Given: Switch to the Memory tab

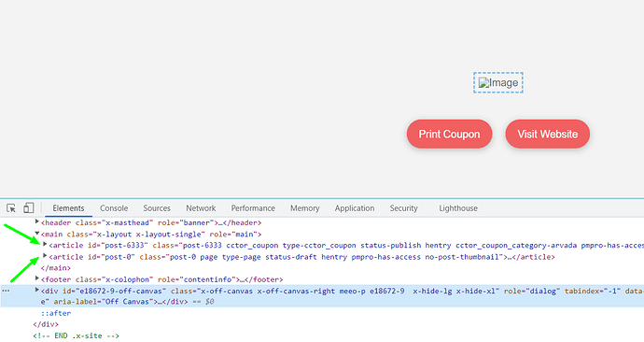Looking at the screenshot, I should tap(305, 208).
